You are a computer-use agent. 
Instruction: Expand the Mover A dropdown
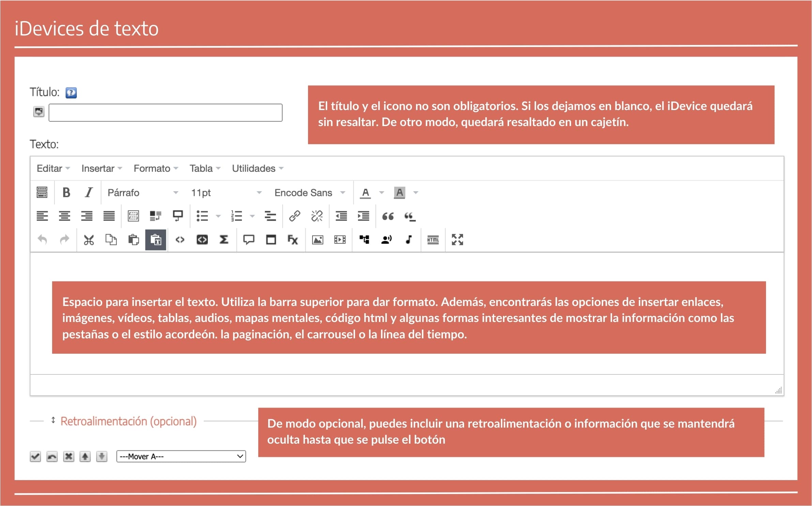point(181,456)
